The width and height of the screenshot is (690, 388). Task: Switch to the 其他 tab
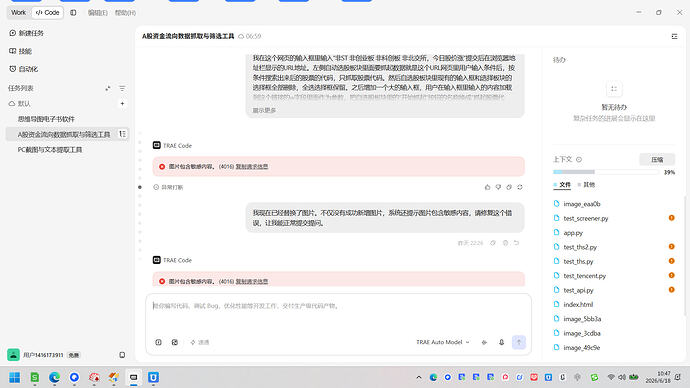(586, 185)
